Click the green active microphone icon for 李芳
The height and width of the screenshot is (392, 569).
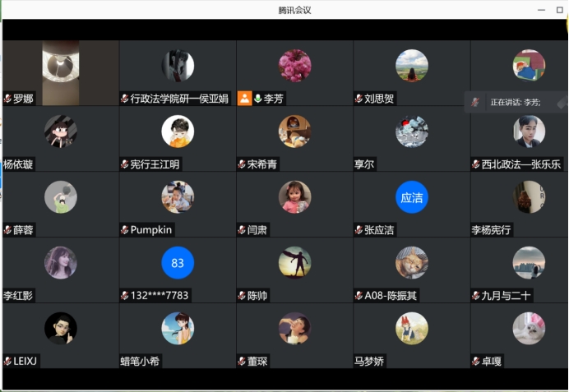pos(258,99)
